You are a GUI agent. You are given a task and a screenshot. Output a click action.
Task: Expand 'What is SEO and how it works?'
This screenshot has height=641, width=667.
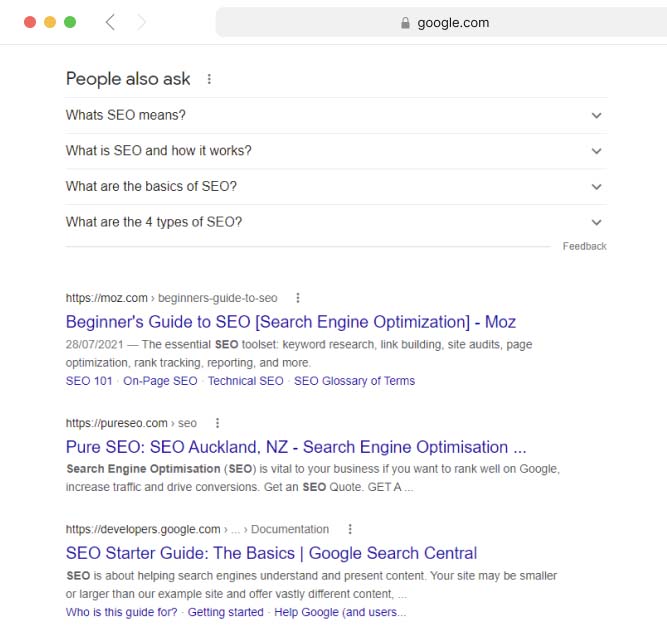coord(596,151)
